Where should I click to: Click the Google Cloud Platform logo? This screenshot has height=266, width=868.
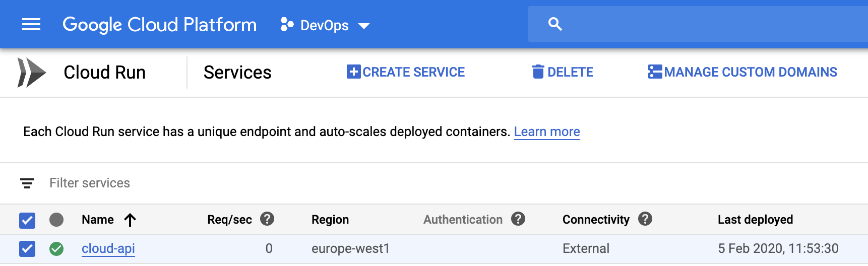tap(160, 25)
